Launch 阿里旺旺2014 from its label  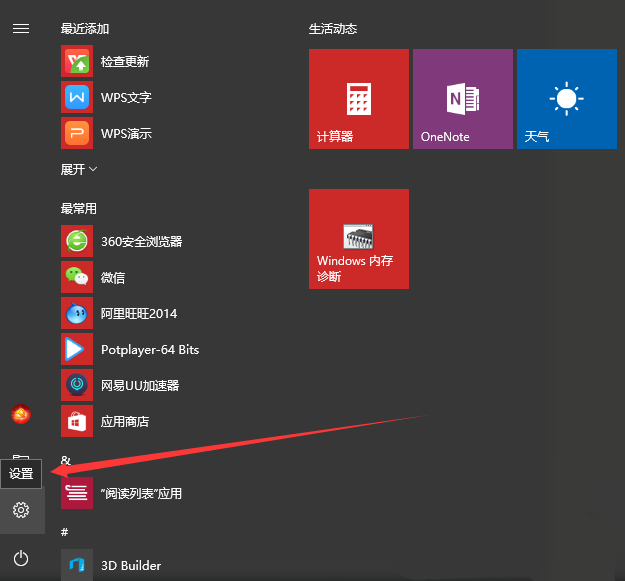point(139,314)
